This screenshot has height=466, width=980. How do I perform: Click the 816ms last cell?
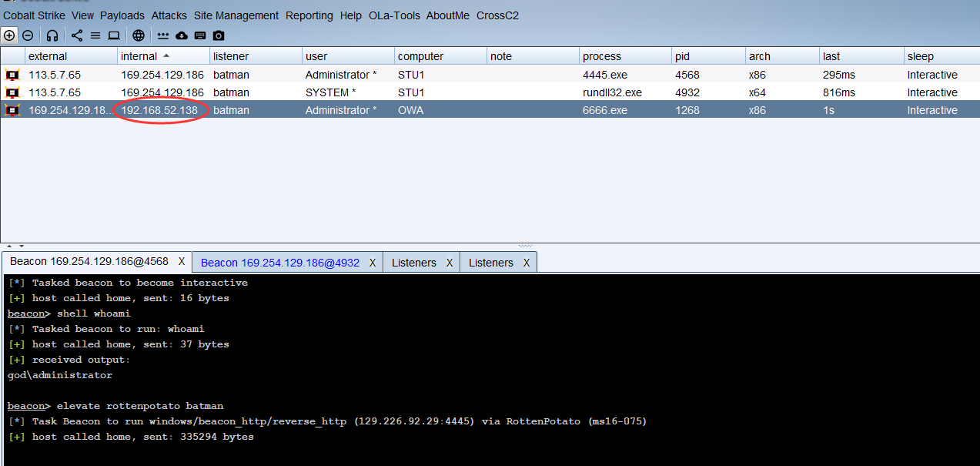[x=862, y=92]
